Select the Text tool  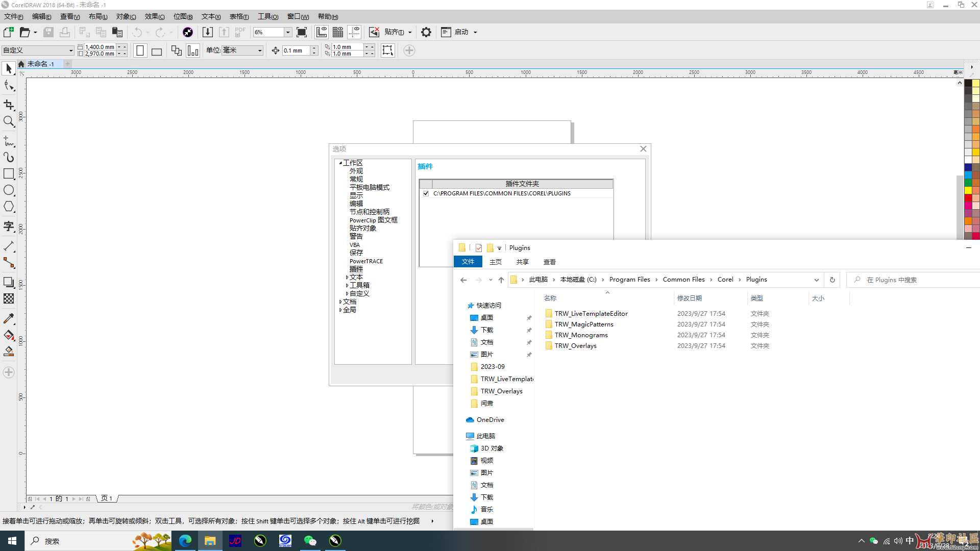(9, 226)
